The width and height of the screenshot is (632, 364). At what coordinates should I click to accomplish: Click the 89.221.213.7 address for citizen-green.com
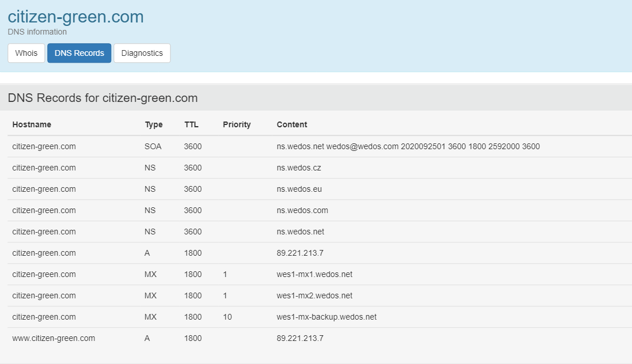click(300, 253)
